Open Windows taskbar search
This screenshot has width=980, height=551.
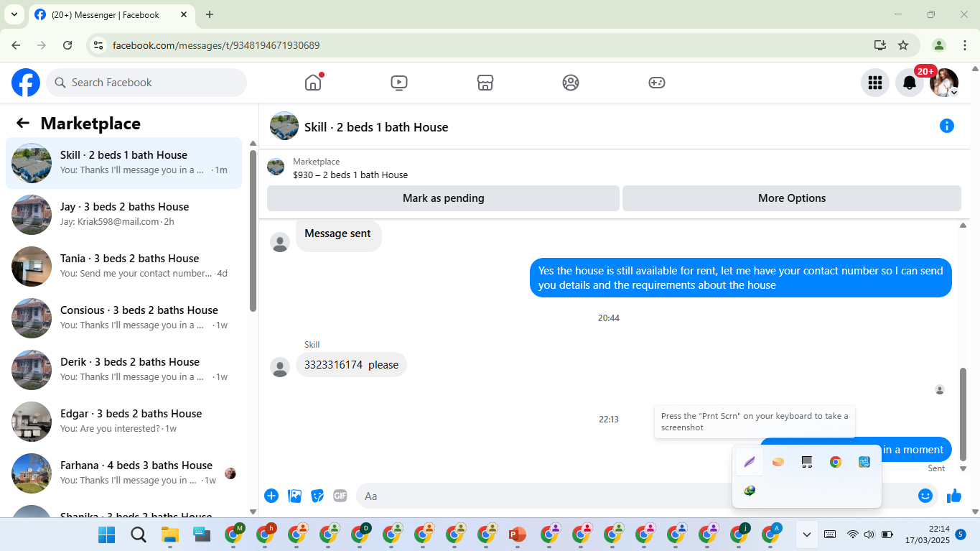pyautogui.click(x=139, y=534)
